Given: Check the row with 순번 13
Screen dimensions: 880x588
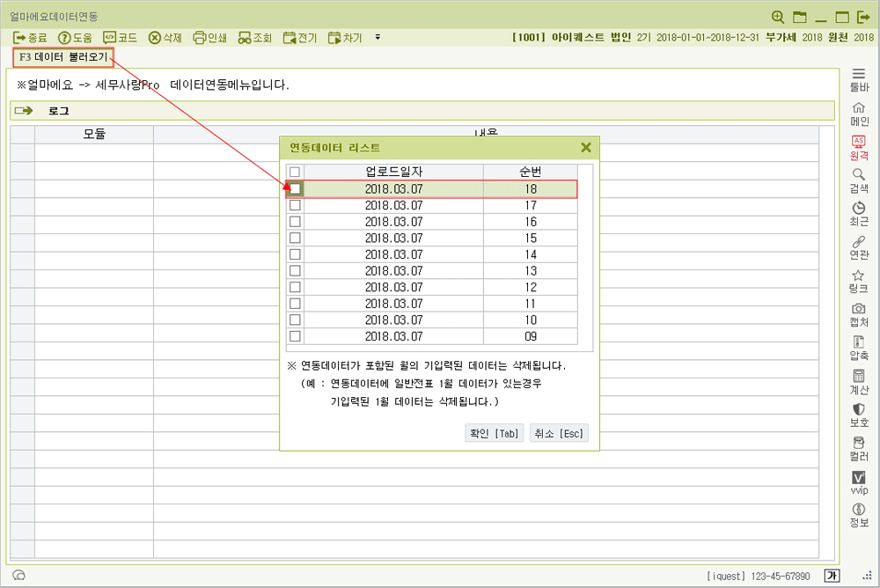Looking at the screenshot, I should coord(295,271).
